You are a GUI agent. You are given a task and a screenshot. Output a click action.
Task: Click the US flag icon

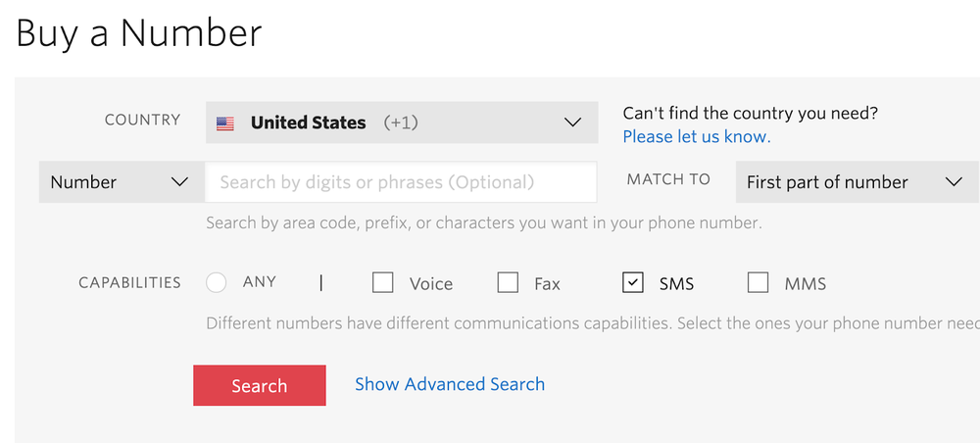tap(225, 123)
